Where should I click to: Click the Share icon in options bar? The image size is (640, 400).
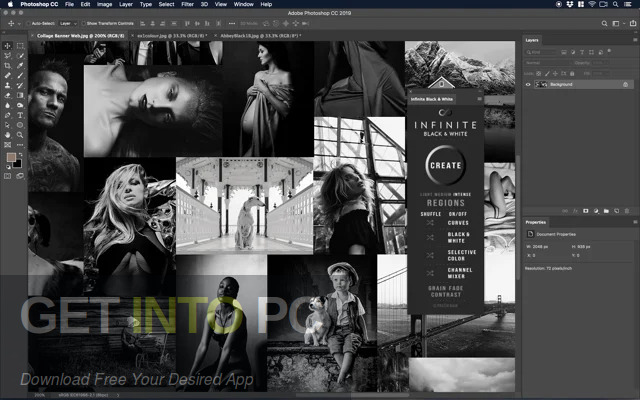pyautogui.click(x=633, y=24)
